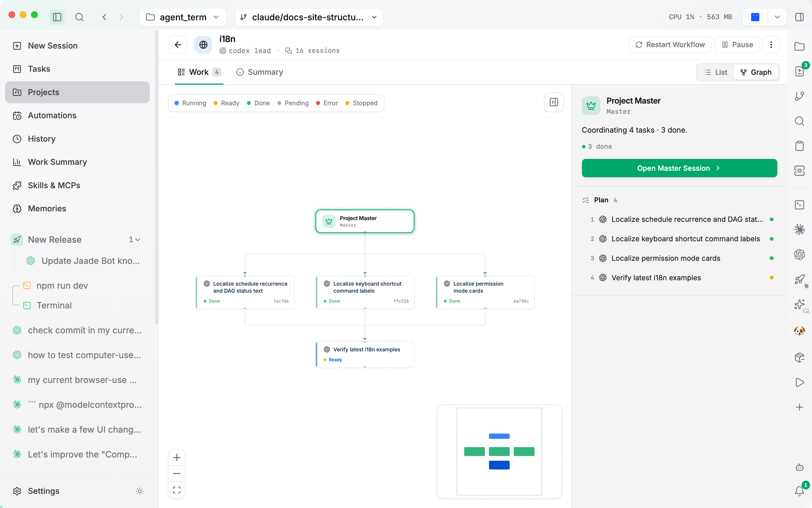
Task: Open the History sidebar entry
Action: tap(77, 139)
